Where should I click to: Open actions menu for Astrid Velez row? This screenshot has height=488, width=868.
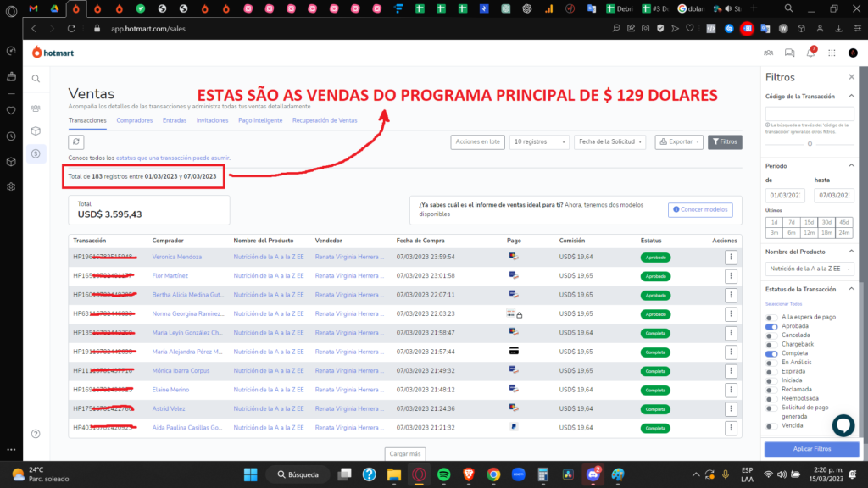(x=731, y=409)
